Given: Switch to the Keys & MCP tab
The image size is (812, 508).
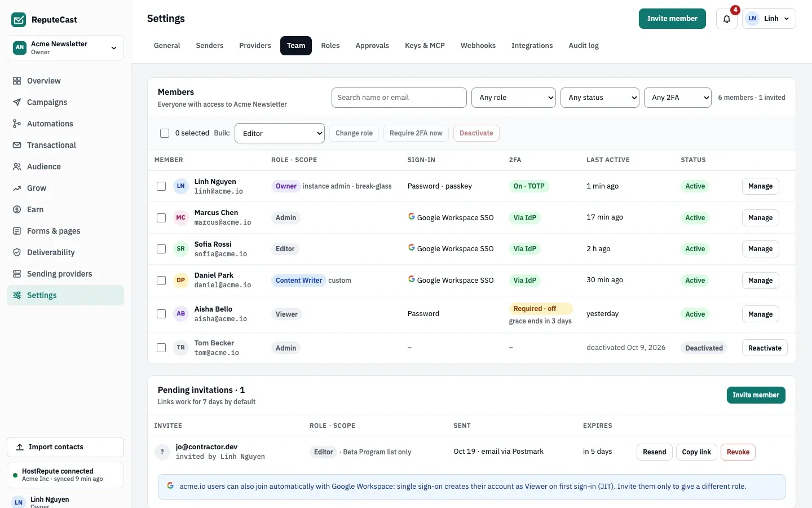Looking at the screenshot, I should tap(425, 46).
